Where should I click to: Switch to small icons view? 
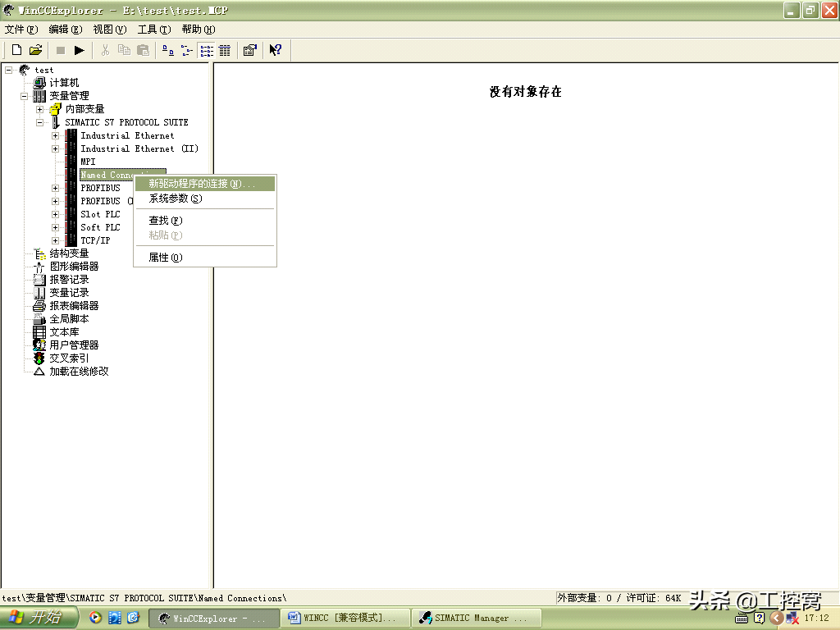186,50
